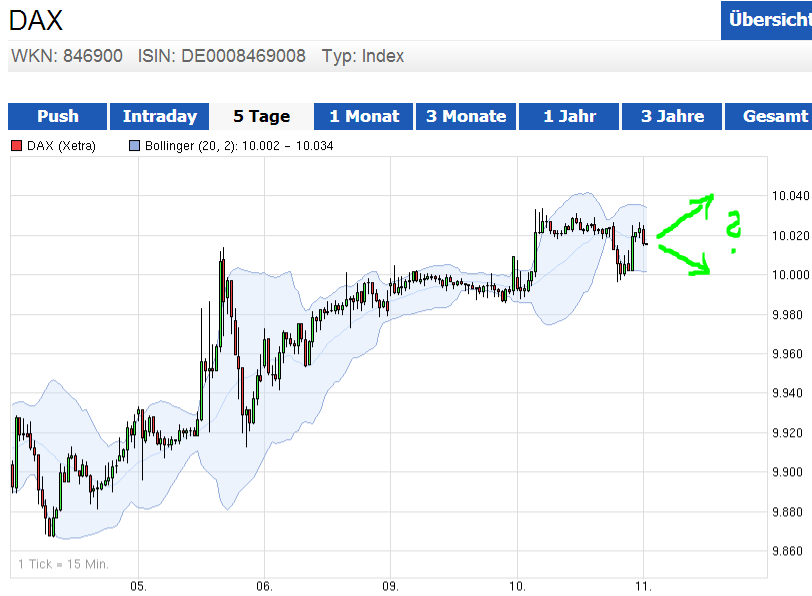Viewport: 812px width, 596px height.
Task: Switch to the 1 Monat view
Action: pos(364,117)
